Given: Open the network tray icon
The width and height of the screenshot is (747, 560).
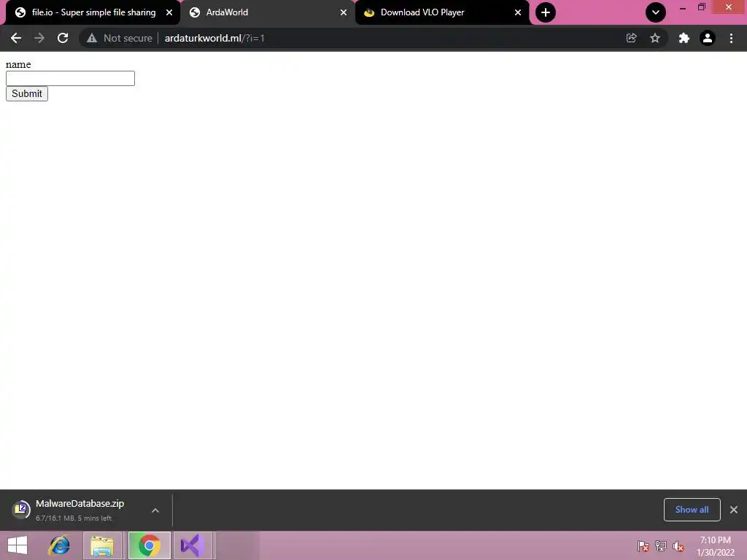Looking at the screenshot, I should click(661, 545).
